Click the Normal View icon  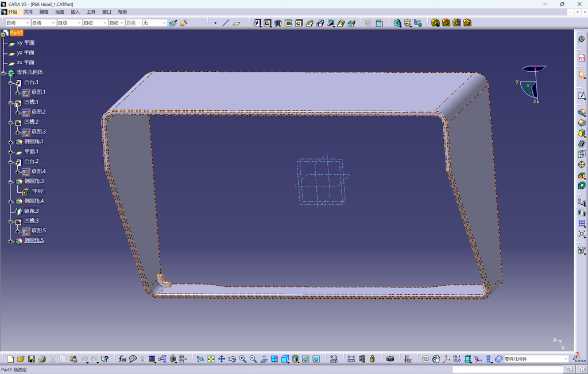coord(264,359)
